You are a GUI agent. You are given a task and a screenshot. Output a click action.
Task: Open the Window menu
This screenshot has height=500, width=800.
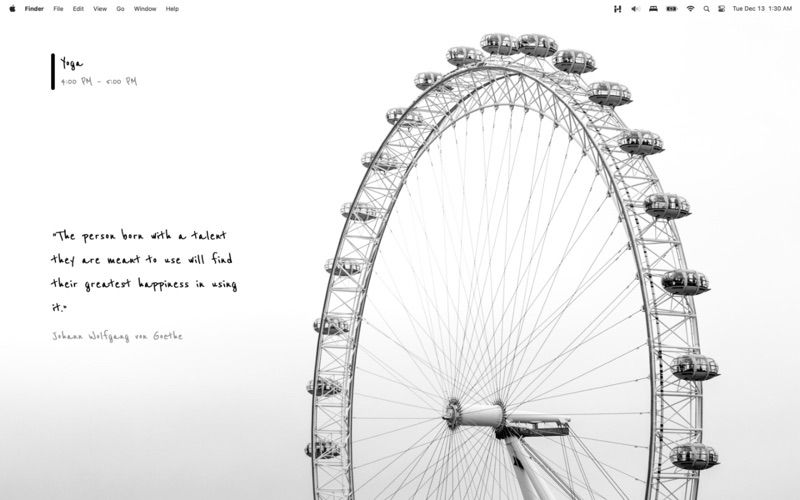(145, 9)
